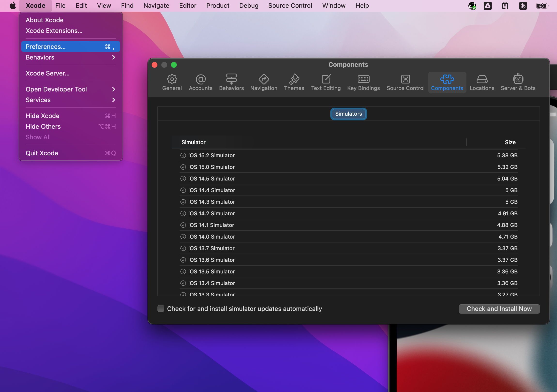Open the Help menu
557x392 pixels.
(x=362, y=6)
